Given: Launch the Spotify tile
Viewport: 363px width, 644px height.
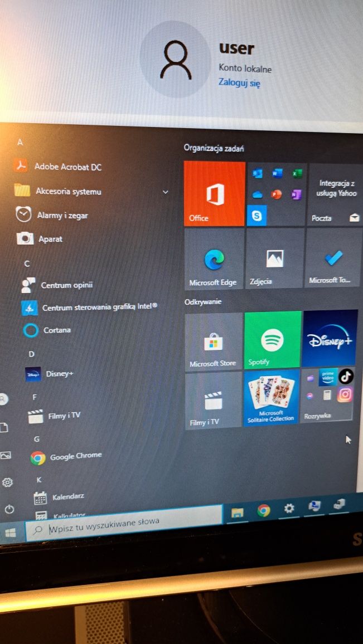Looking at the screenshot, I should tap(273, 339).
